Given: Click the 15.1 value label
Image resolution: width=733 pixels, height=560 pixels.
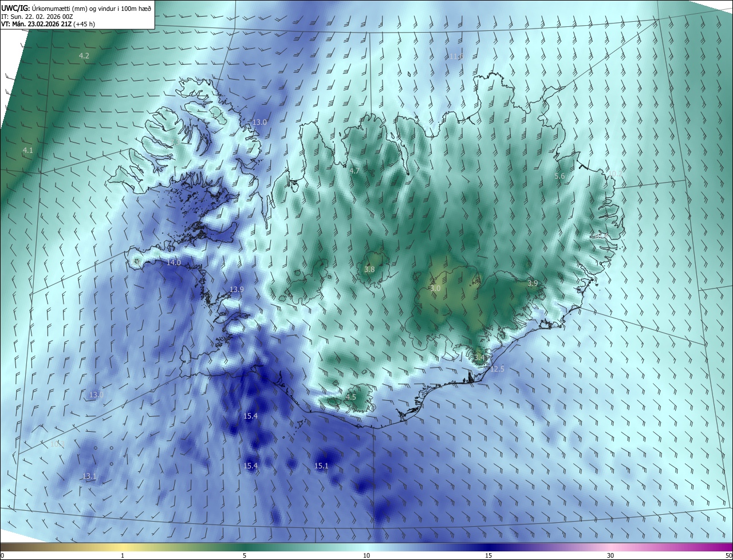Looking at the screenshot, I should [x=322, y=466].
